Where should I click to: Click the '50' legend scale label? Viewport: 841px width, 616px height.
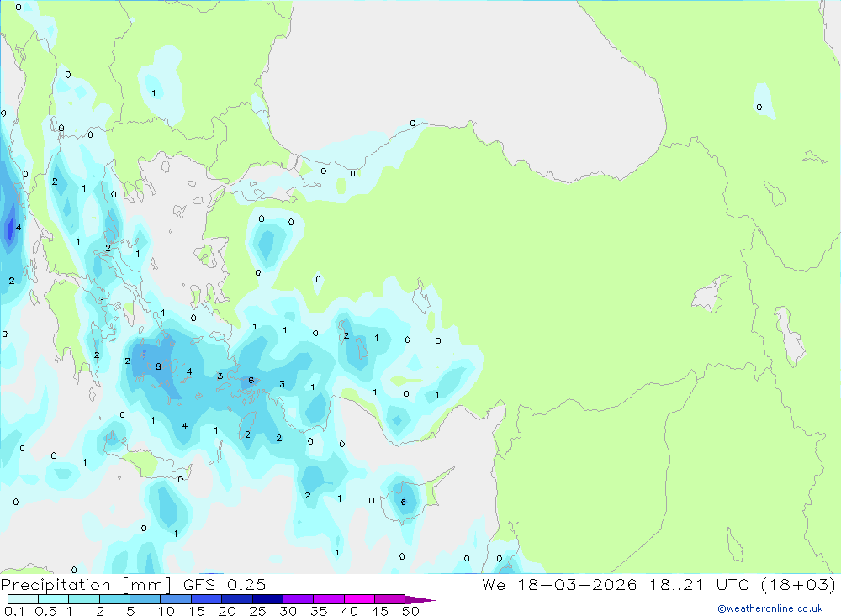point(410,611)
